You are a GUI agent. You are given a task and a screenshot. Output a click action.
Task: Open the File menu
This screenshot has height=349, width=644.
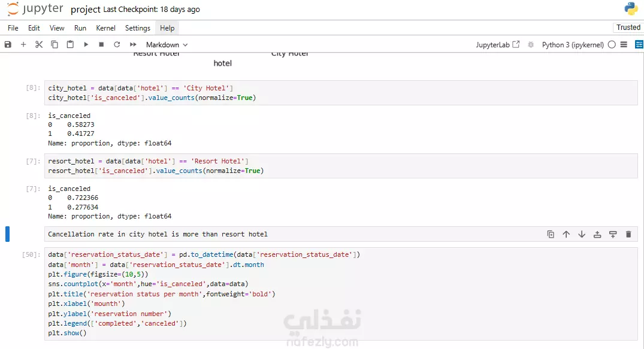[x=13, y=28]
